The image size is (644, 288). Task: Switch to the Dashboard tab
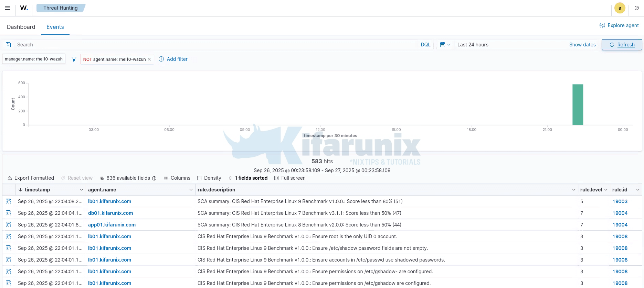tap(21, 27)
